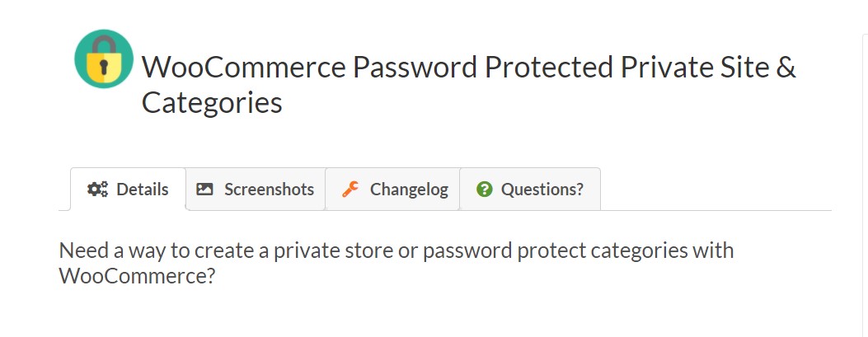The image size is (868, 337).
Task: Click the gears icon on Details tab
Action: pyautogui.click(x=97, y=190)
